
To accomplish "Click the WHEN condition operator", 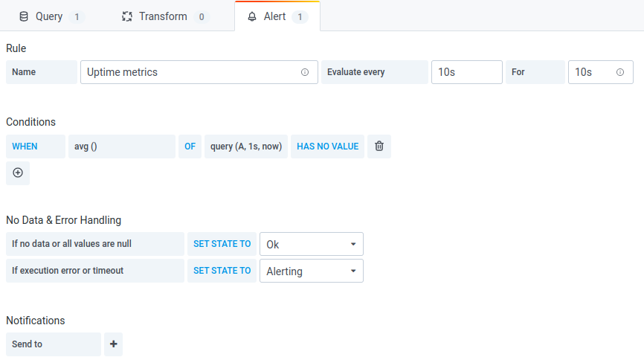I will coord(35,147).
